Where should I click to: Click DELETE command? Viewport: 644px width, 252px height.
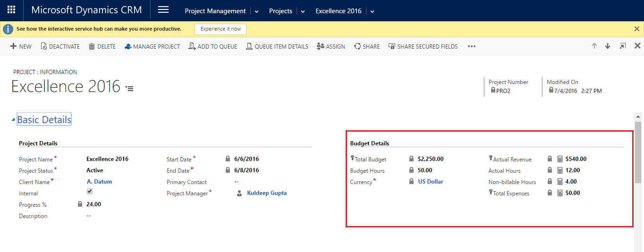pyautogui.click(x=102, y=46)
